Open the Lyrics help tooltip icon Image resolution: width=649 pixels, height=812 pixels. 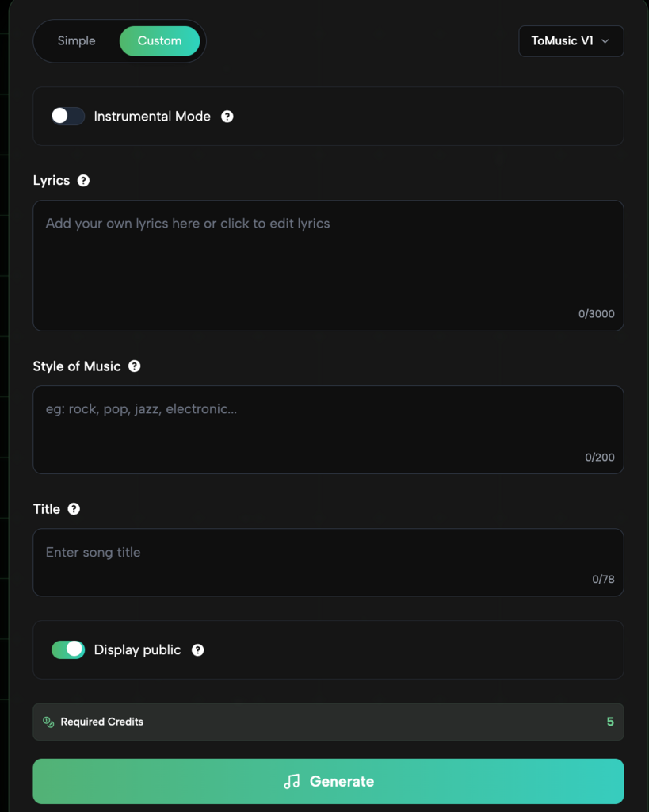(x=83, y=181)
